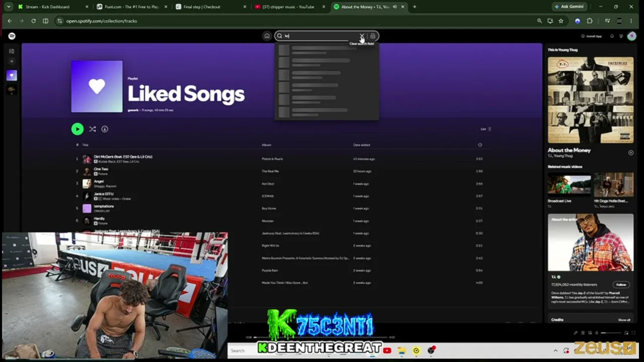Add About the Money to Liked Songs
The height and width of the screenshot is (362, 644).
631,153
